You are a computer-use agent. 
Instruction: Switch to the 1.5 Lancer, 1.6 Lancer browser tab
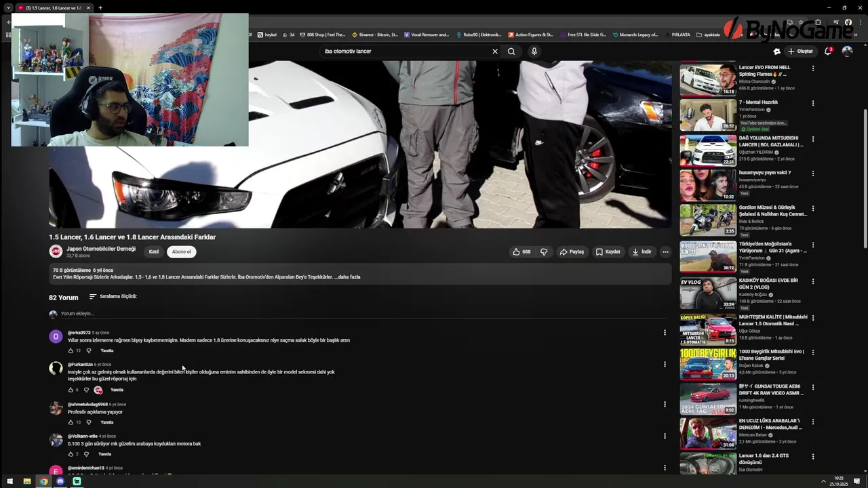point(54,8)
